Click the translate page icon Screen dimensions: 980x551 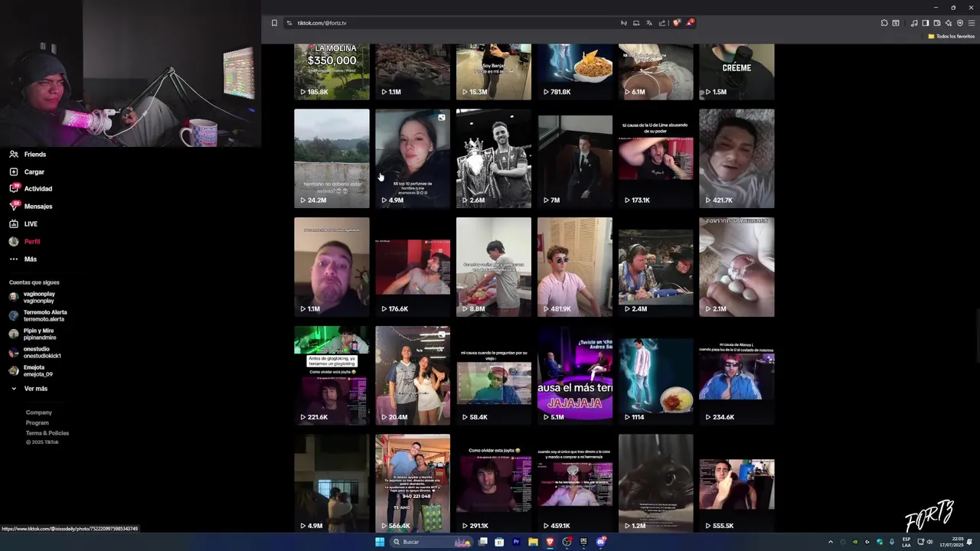click(648, 23)
